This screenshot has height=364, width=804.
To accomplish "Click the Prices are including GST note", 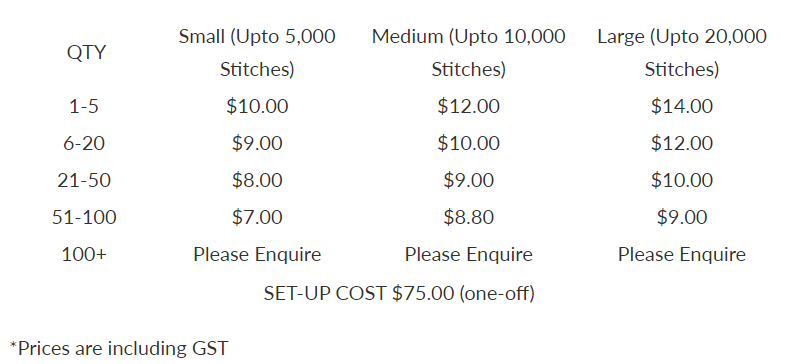I will pos(119,348).
